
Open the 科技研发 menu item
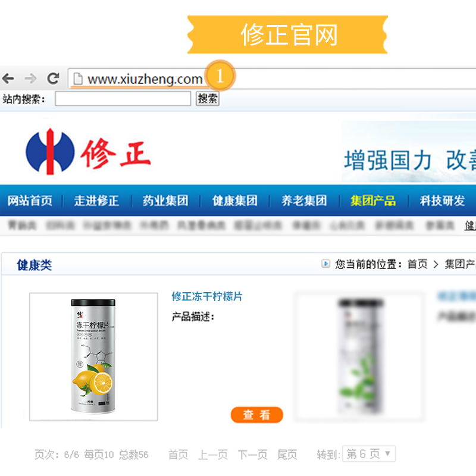click(442, 201)
